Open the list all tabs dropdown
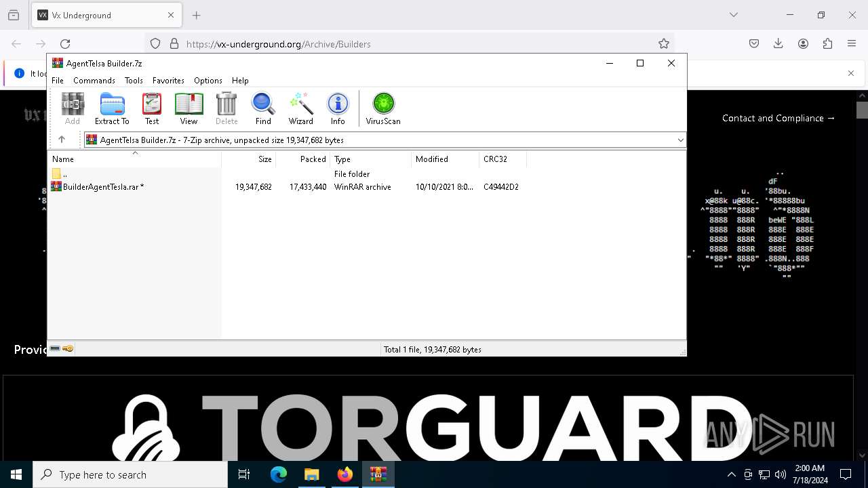This screenshot has height=488, width=868. tap(734, 15)
